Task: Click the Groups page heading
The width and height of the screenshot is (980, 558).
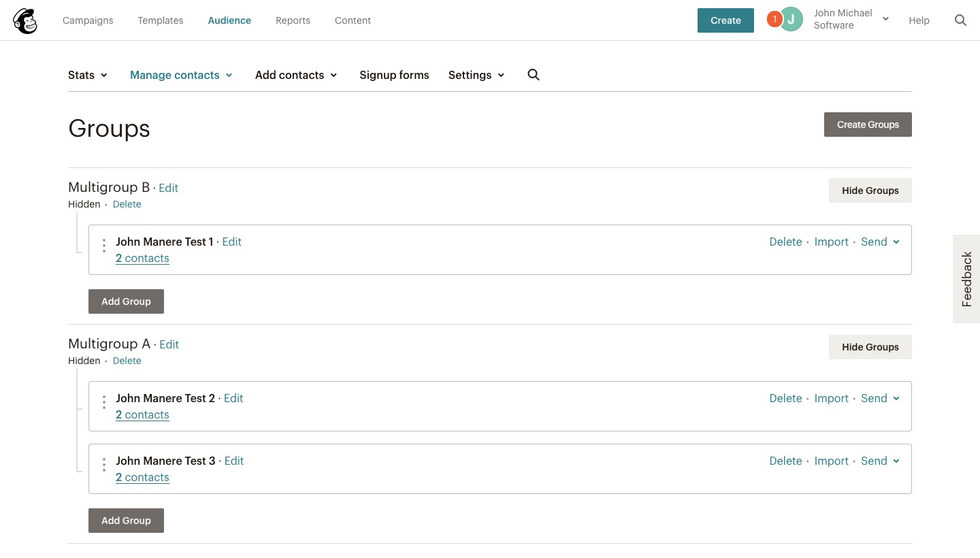Action: 109,129
